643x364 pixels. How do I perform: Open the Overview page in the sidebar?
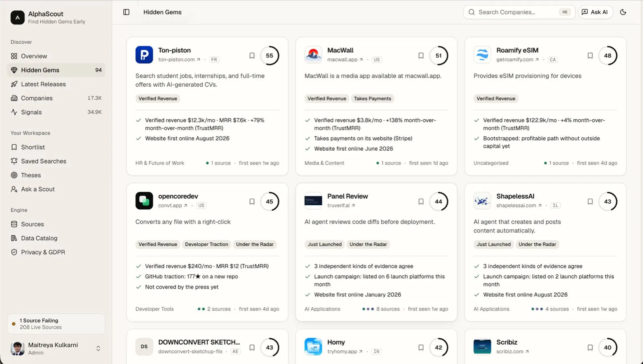56,56
